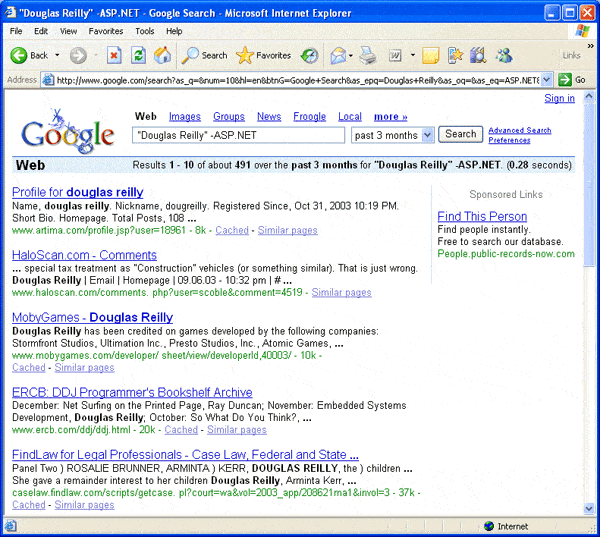Open the Messenger people icon

[x=504, y=56]
